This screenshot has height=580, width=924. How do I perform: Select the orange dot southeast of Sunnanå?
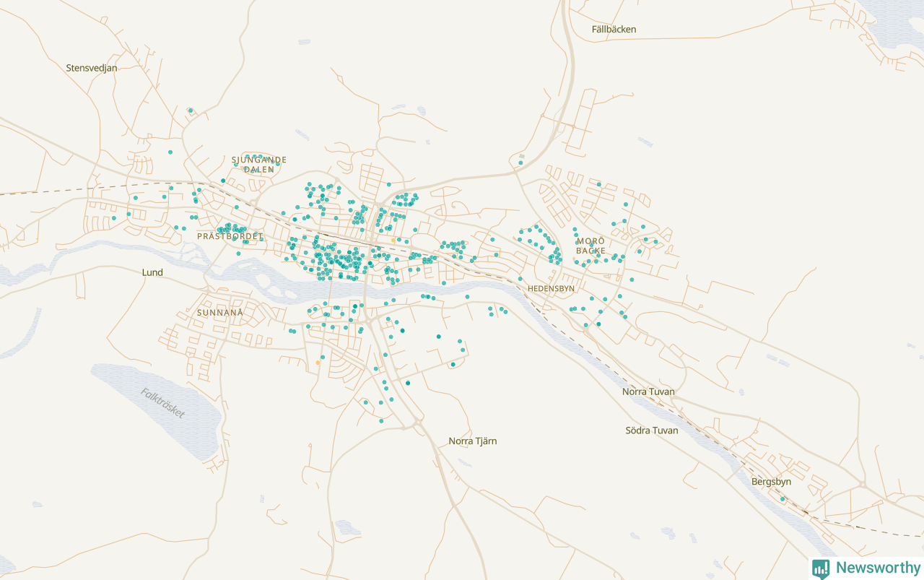click(x=318, y=363)
